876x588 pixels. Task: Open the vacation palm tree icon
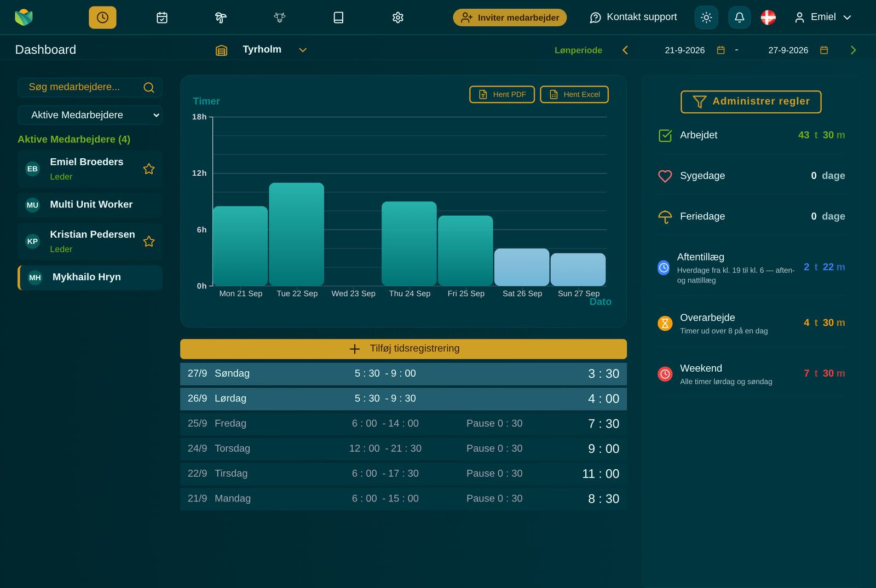click(221, 18)
